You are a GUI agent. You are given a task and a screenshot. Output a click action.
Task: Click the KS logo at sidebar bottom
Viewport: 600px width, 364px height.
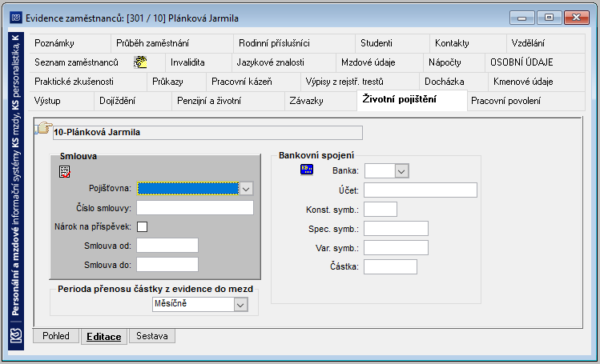(16, 336)
